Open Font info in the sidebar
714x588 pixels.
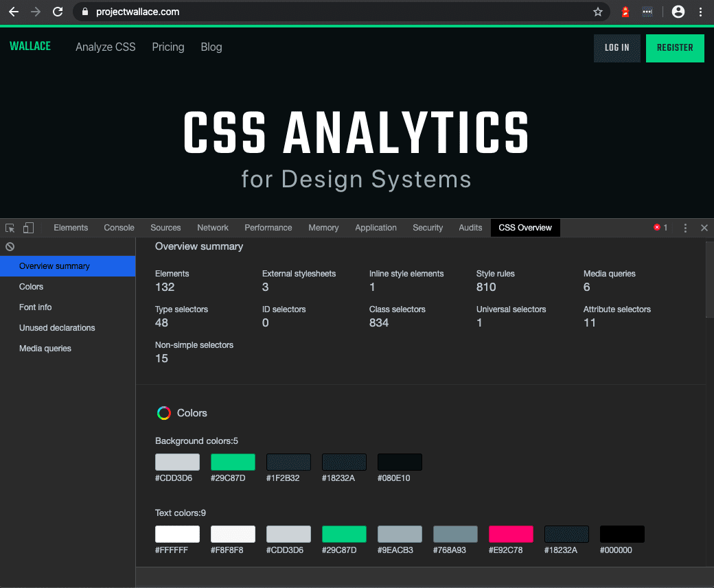point(35,307)
